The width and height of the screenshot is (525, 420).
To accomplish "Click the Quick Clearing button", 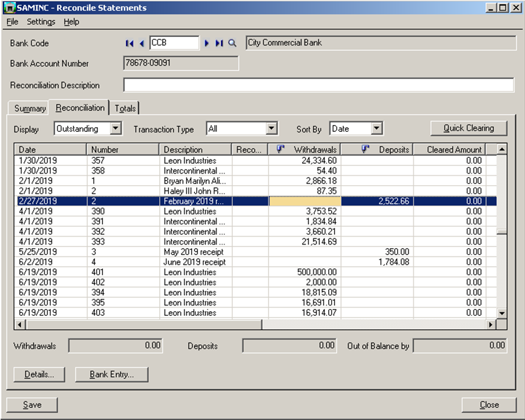I will pos(469,128).
